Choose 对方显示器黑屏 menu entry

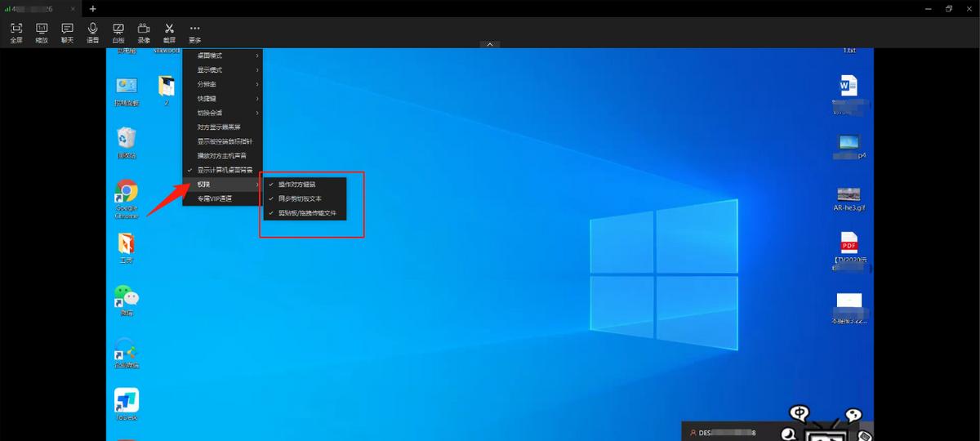(x=222, y=127)
